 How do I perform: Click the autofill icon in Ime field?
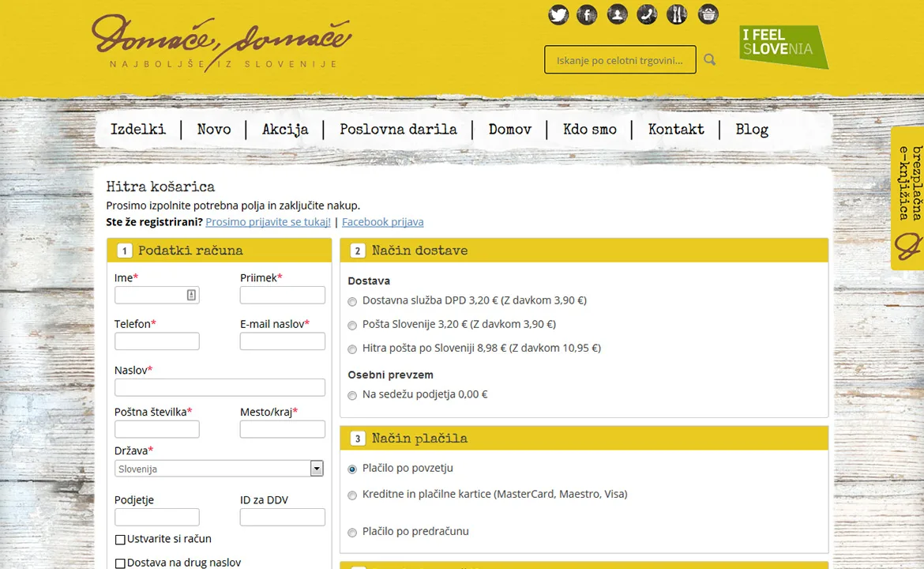(x=192, y=295)
